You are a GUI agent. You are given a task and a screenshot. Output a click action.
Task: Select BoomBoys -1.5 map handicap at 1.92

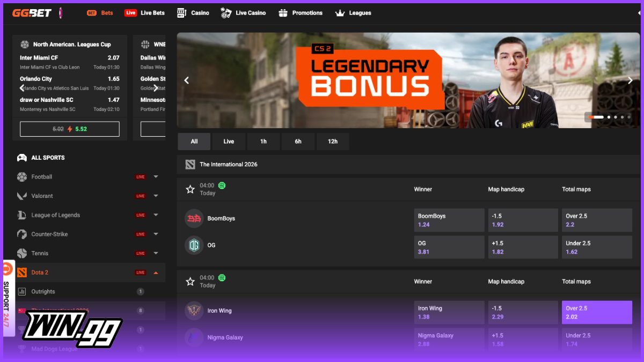click(x=523, y=220)
